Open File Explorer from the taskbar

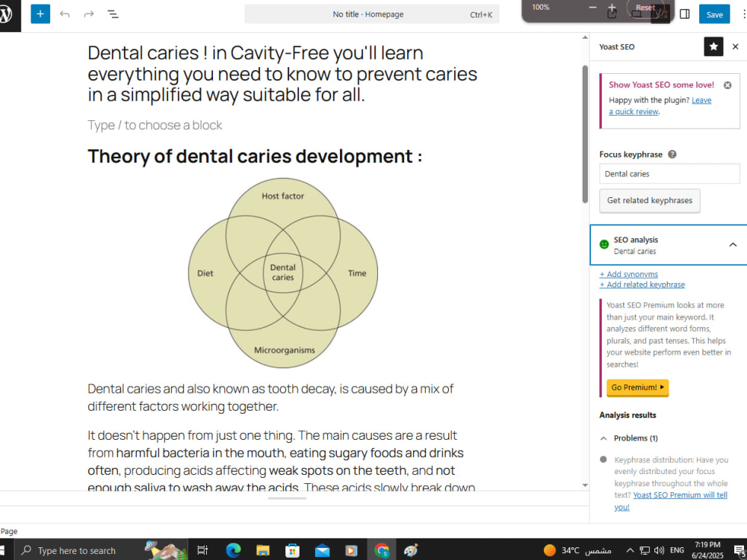pos(262,550)
